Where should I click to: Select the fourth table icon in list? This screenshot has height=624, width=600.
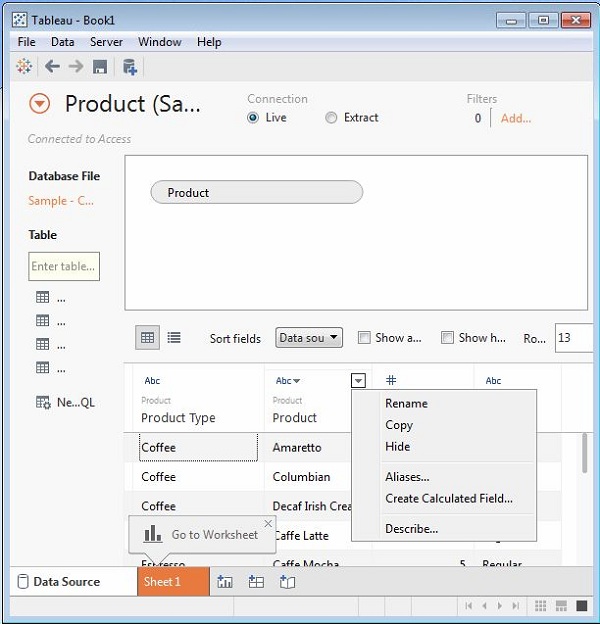click(x=43, y=368)
